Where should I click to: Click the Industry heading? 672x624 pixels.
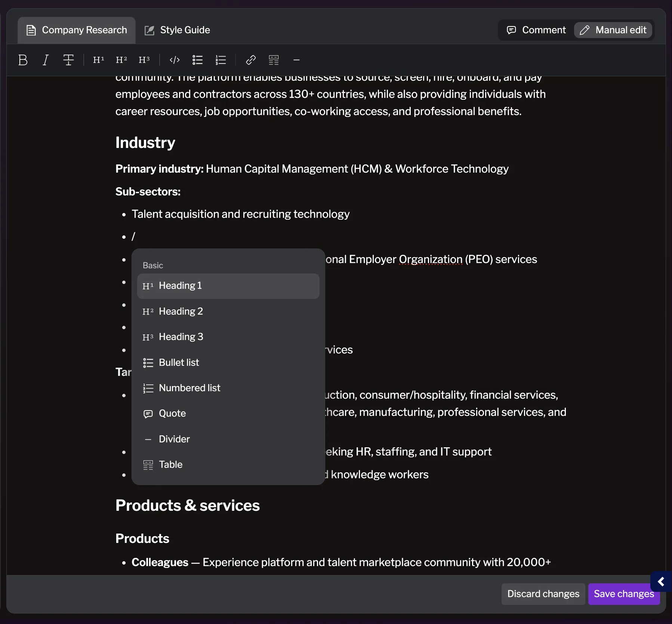(145, 143)
